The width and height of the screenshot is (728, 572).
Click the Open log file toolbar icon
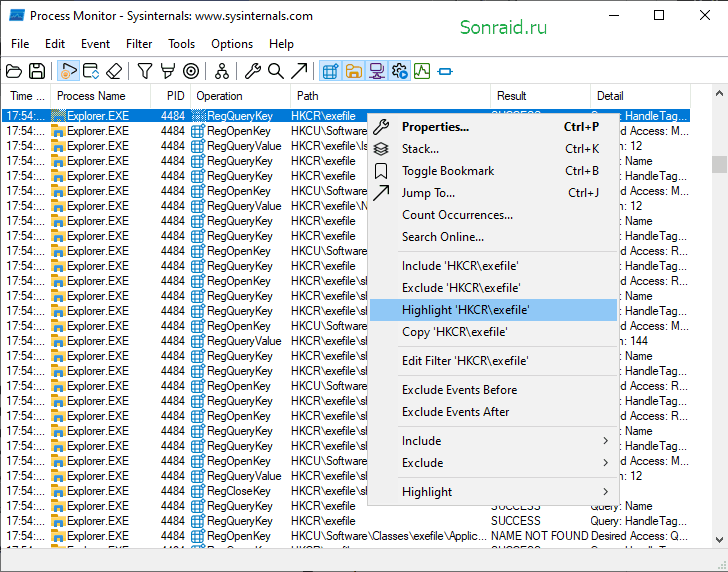pyautogui.click(x=14, y=71)
